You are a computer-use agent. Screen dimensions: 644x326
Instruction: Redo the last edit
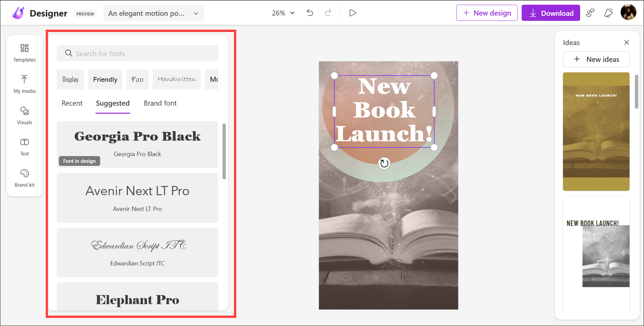[x=328, y=12]
